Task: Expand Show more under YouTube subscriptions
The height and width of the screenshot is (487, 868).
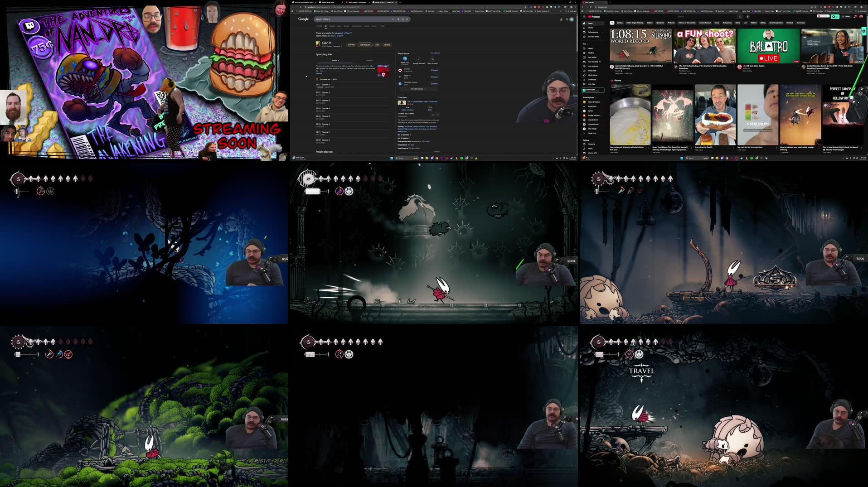Action: 592,133
